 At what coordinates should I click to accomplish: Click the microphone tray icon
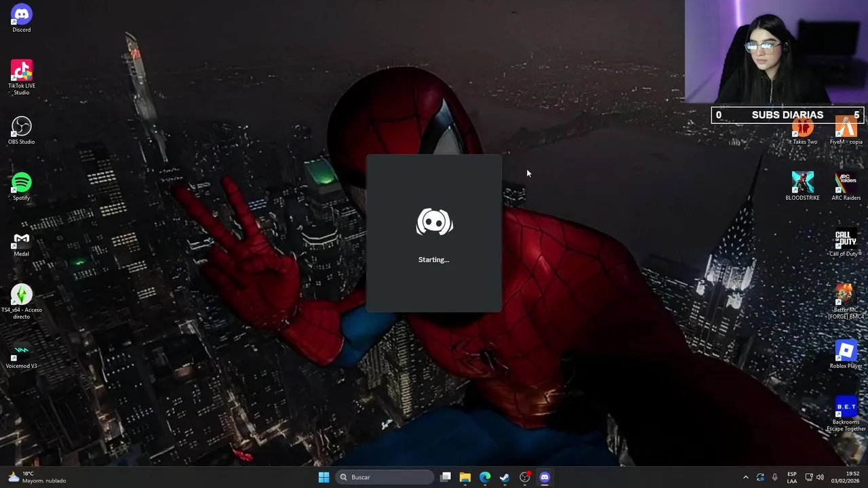(774, 477)
